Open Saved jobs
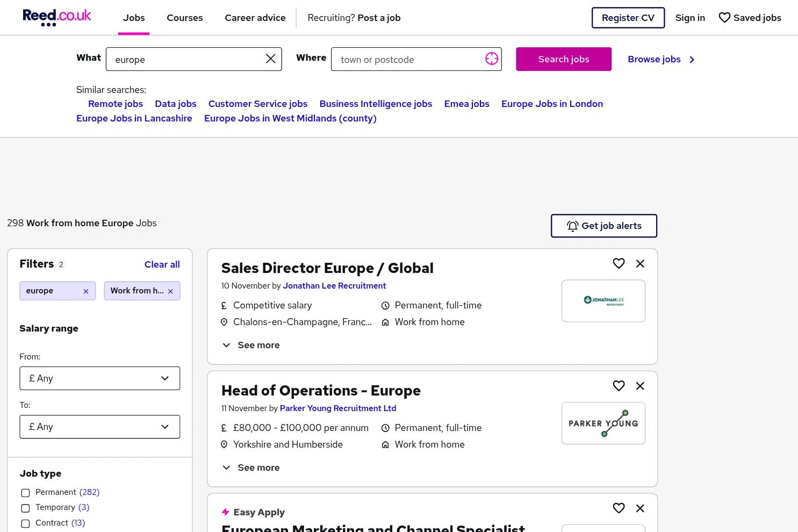The width and height of the screenshot is (798, 532). (750, 18)
